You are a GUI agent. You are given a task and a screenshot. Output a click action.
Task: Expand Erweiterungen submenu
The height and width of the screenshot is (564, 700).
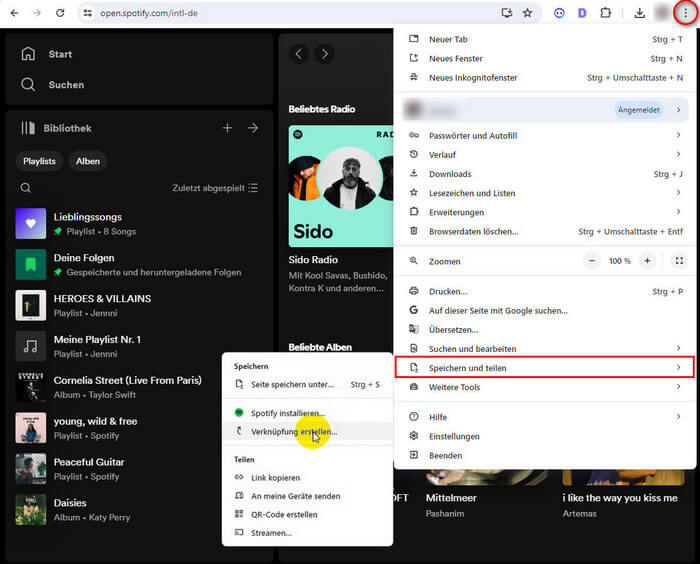tap(545, 212)
